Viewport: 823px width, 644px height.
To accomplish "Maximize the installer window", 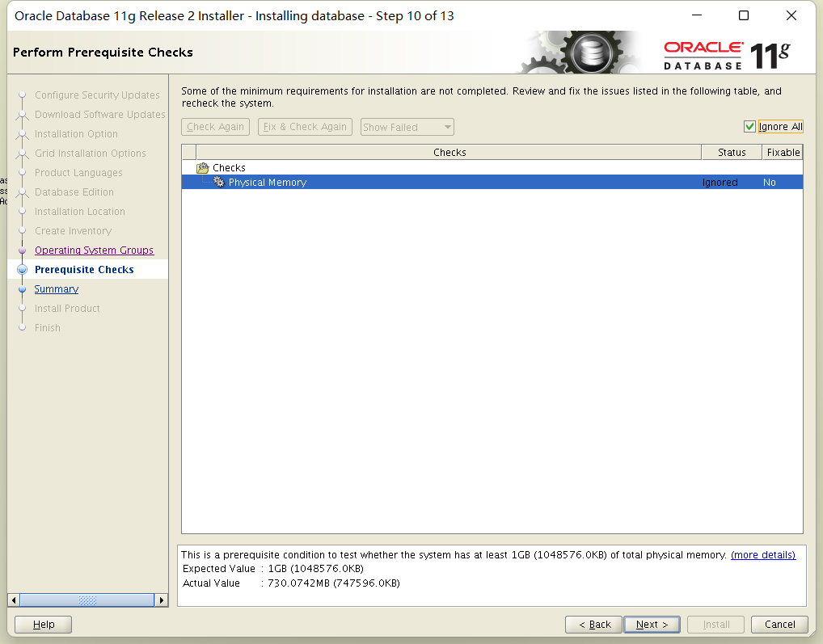I will tap(744, 15).
